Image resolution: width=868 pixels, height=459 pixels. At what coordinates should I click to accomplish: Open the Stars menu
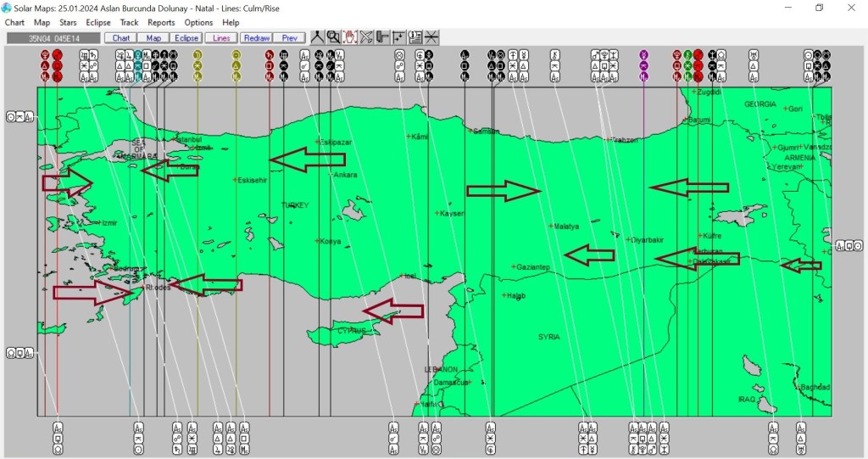[68, 22]
